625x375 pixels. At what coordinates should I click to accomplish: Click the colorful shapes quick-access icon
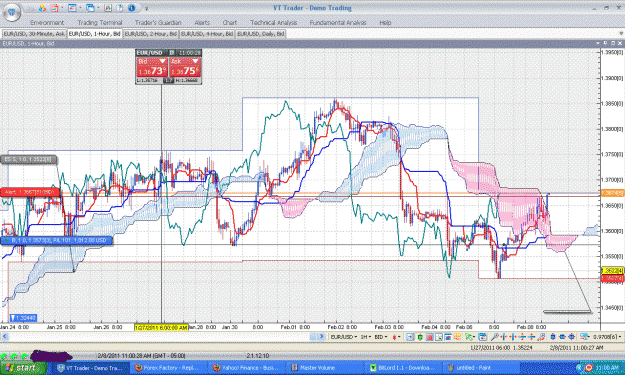click(42, 8)
